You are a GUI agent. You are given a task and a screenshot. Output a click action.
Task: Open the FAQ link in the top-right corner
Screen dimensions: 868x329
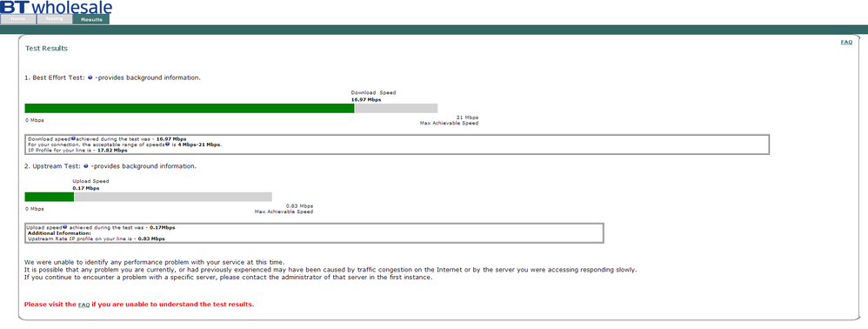(846, 42)
